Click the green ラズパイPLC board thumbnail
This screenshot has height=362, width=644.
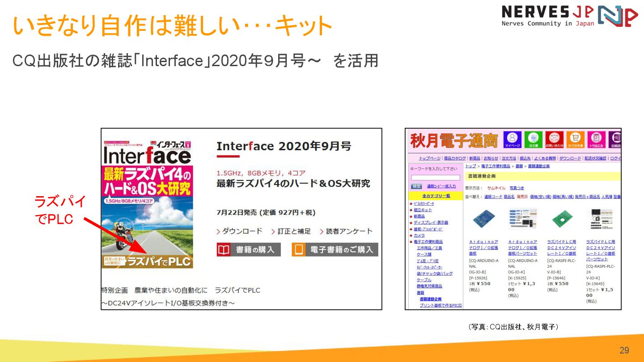click(562, 219)
